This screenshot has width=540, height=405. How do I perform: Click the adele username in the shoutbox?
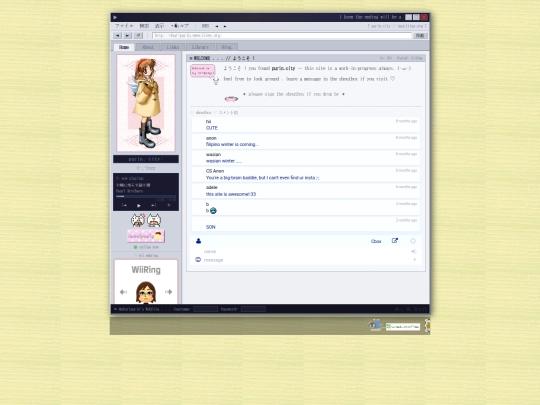[x=211, y=188]
